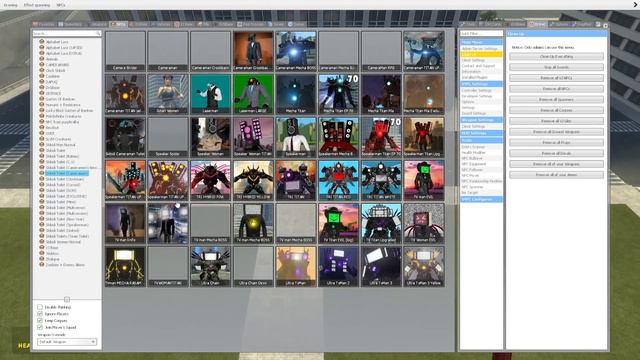Click Remove all of your Weapons button
The height and width of the screenshot is (360, 640).
556,164
